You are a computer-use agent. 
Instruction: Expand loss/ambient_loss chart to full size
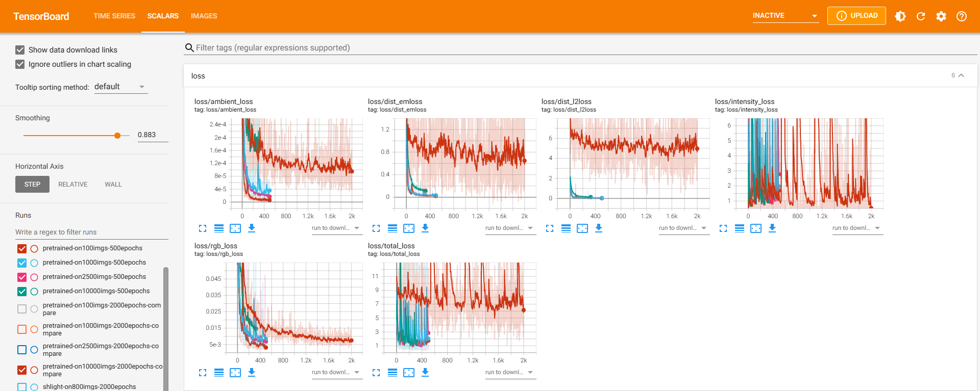[203, 228]
